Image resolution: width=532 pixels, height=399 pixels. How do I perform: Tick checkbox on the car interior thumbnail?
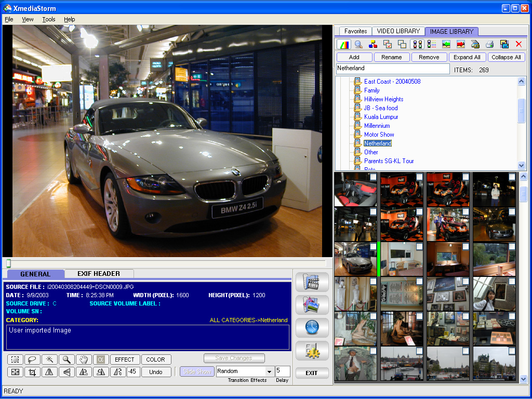[373, 177]
